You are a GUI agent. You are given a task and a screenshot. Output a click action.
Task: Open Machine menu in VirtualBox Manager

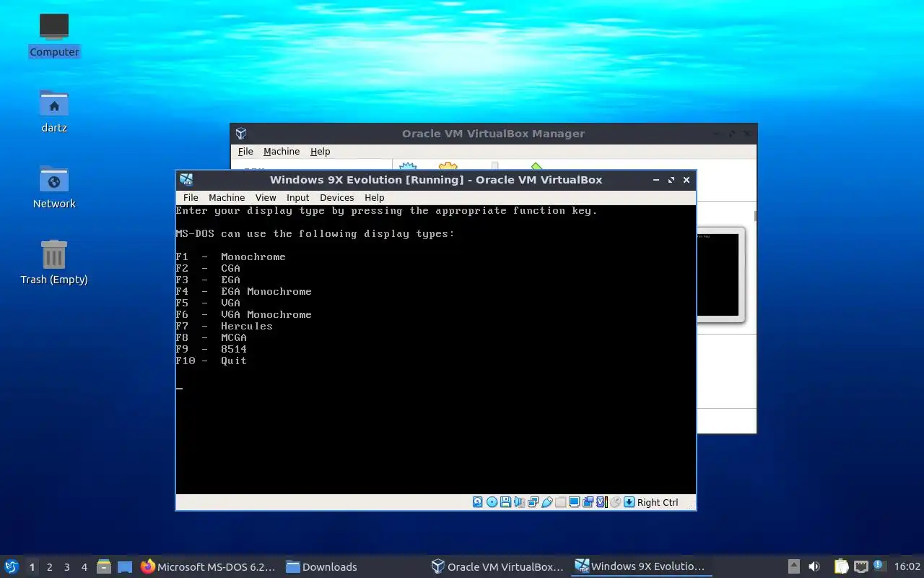[282, 151]
